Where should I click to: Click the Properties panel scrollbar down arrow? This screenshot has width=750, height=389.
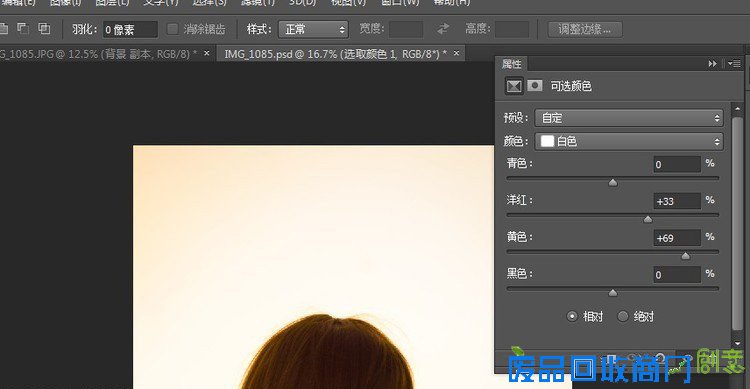(x=737, y=343)
